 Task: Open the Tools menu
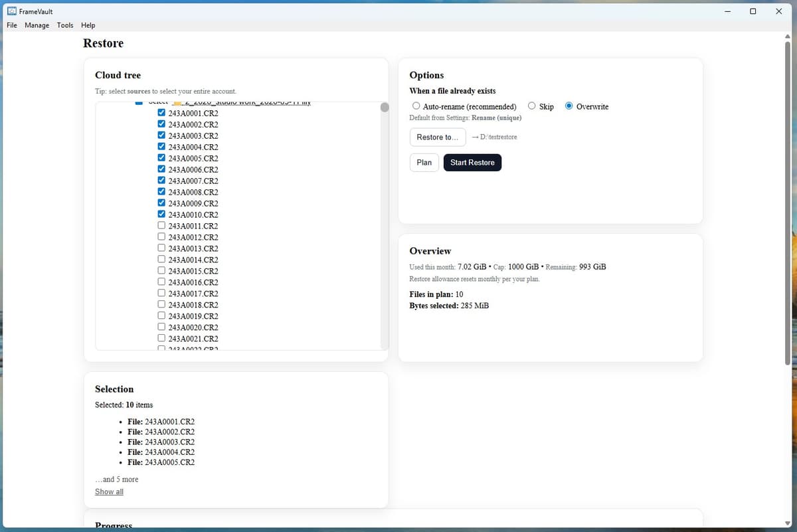[x=64, y=25]
